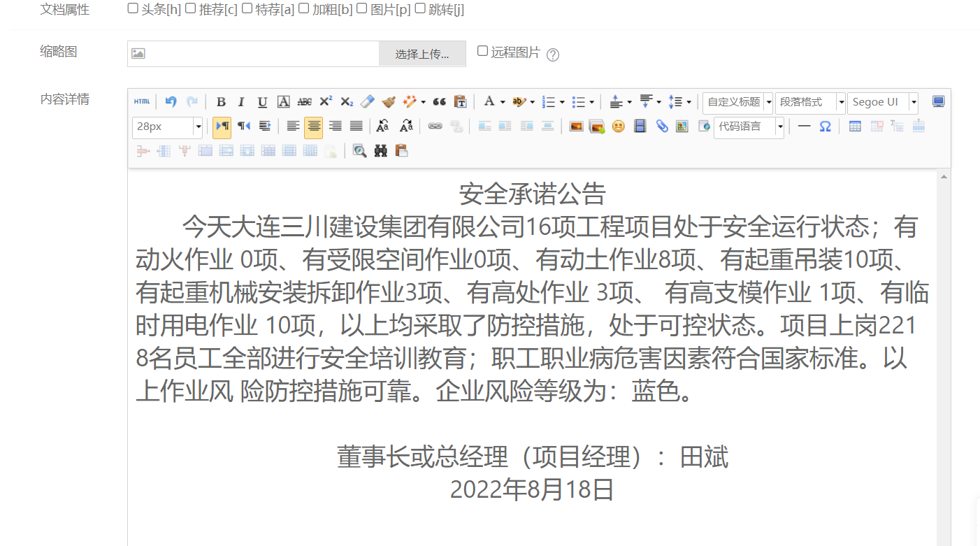Open the insert map tool
Image resolution: width=980 pixels, height=546 pixels.
click(x=682, y=127)
